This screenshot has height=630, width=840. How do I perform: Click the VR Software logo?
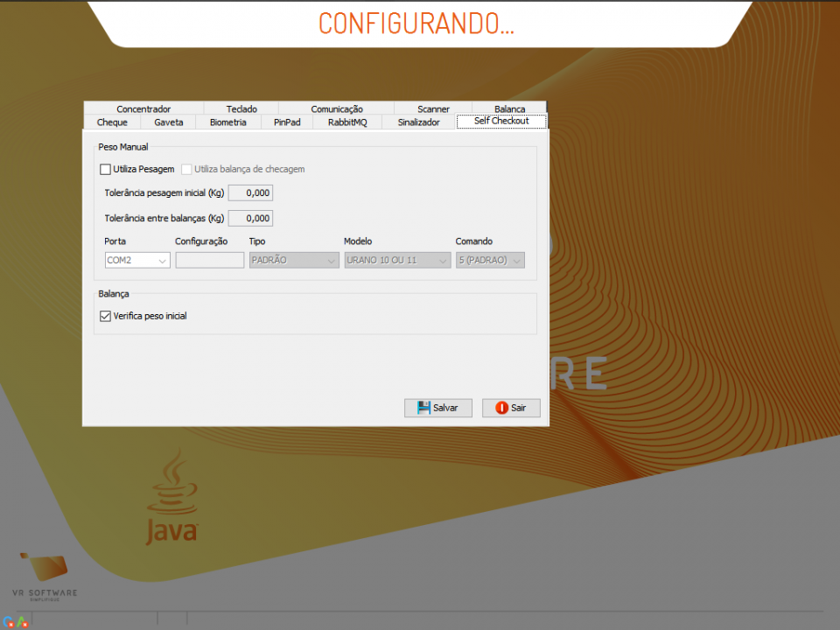[x=45, y=577]
